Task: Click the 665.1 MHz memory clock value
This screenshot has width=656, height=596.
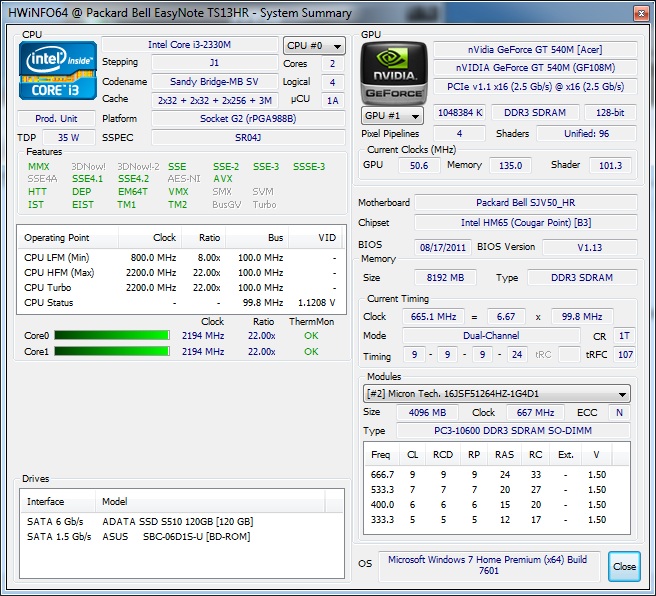Action: (x=433, y=317)
